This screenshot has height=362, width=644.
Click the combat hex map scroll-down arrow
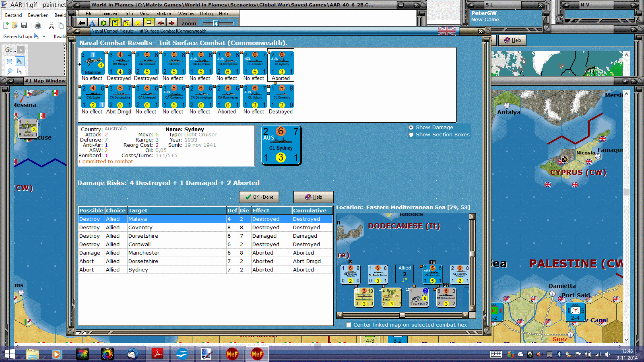(473, 309)
